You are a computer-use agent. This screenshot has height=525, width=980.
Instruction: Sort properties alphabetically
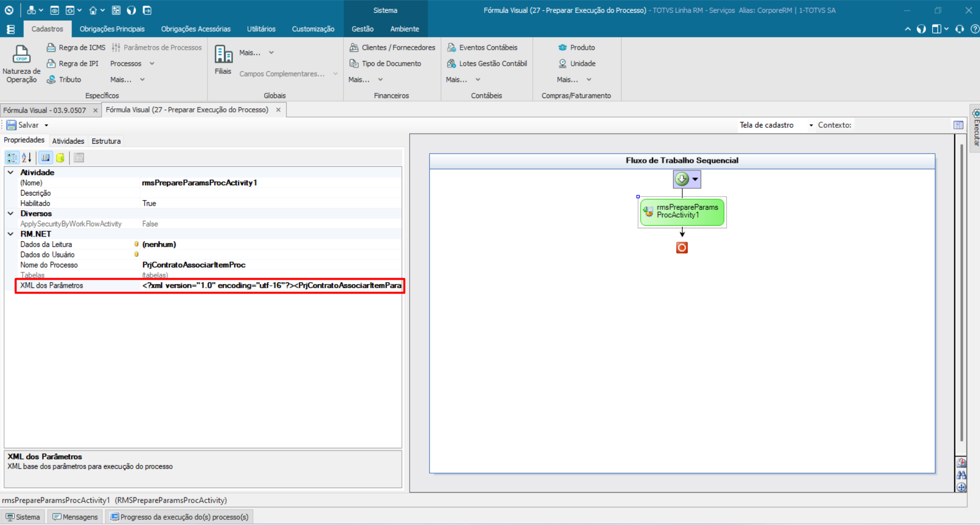(x=27, y=158)
